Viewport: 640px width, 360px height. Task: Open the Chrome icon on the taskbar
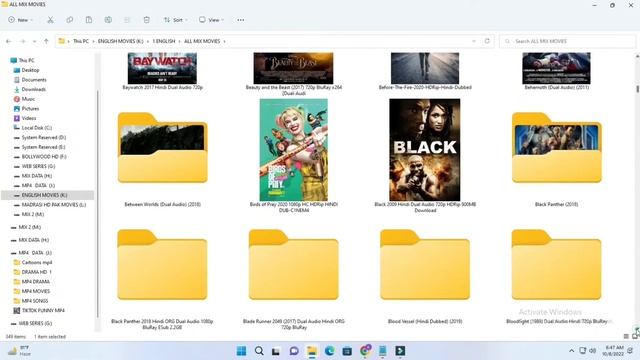click(365, 351)
